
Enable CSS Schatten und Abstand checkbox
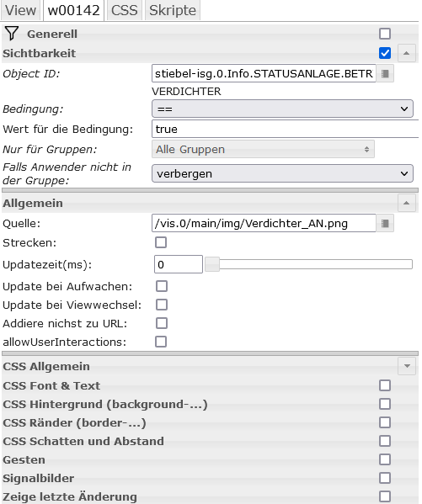coord(385,441)
